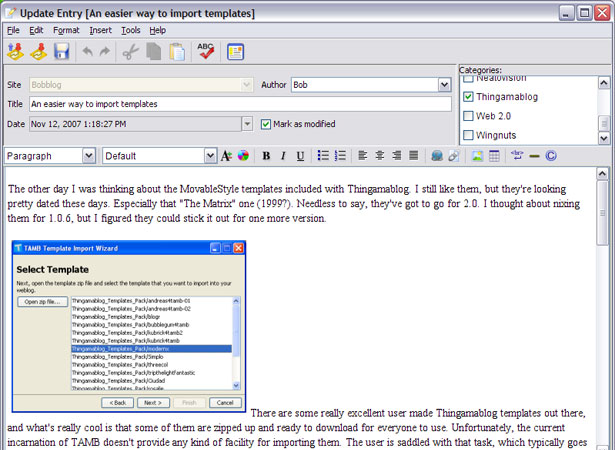The image size is (615, 450).
Task: Click the save as draft icon
Action: (39, 52)
